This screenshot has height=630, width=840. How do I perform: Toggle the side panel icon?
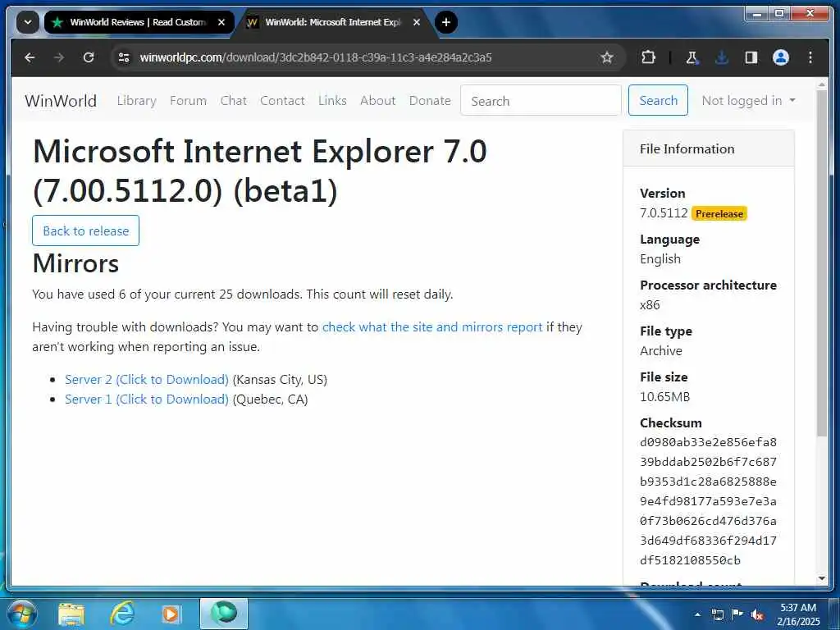tap(751, 57)
